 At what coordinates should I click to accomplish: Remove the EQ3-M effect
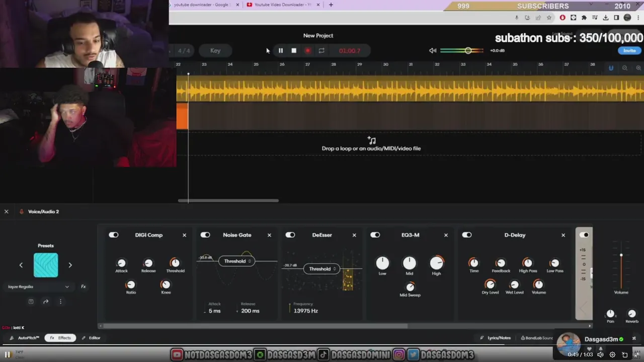tap(446, 235)
